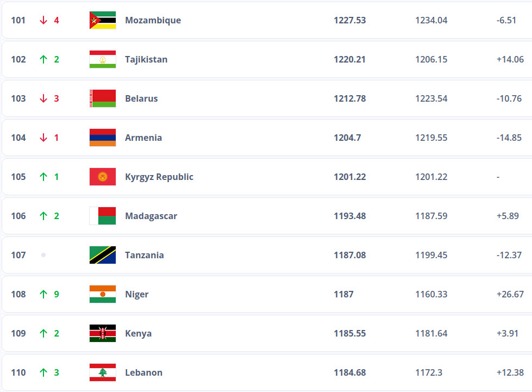
Task: Click the Niger flag icon
Action: click(103, 294)
